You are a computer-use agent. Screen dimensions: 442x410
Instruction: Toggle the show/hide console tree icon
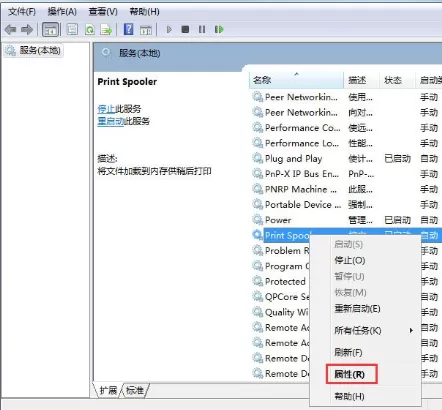pos(51,30)
